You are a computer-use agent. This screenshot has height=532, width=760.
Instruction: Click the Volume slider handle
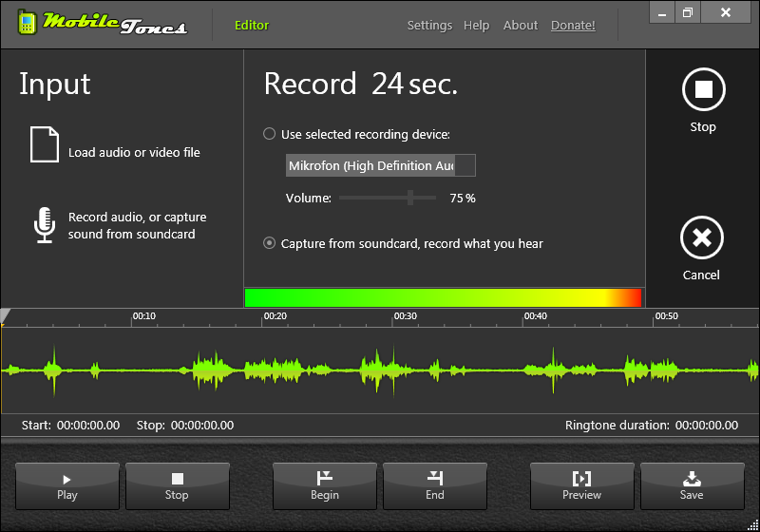pyautogui.click(x=410, y=198)
